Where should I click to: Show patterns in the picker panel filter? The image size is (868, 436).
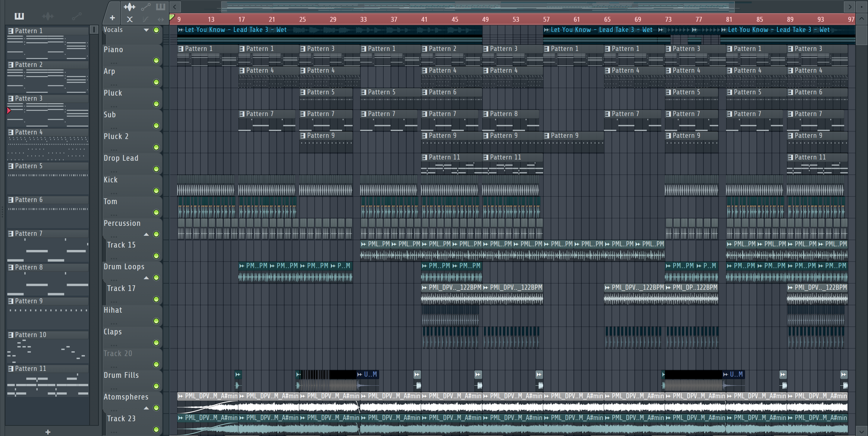[19, 16]
